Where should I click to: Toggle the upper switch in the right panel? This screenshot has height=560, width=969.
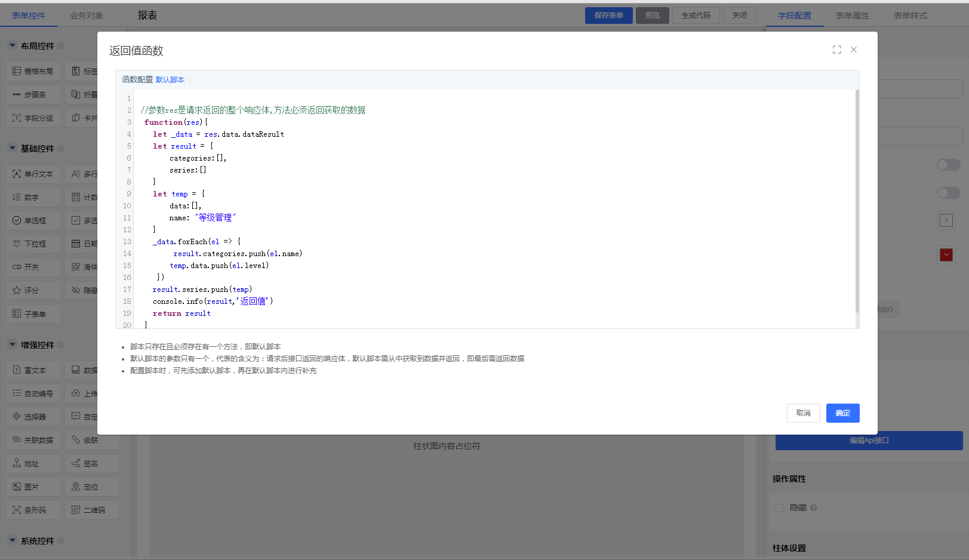click(x=948, y=165)
